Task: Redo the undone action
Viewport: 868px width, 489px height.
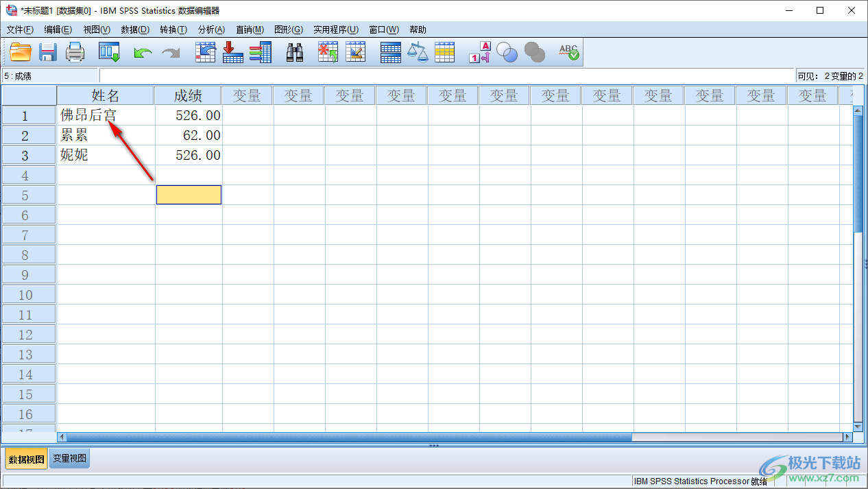Action: pyautogui.click(x=170, y=52)
